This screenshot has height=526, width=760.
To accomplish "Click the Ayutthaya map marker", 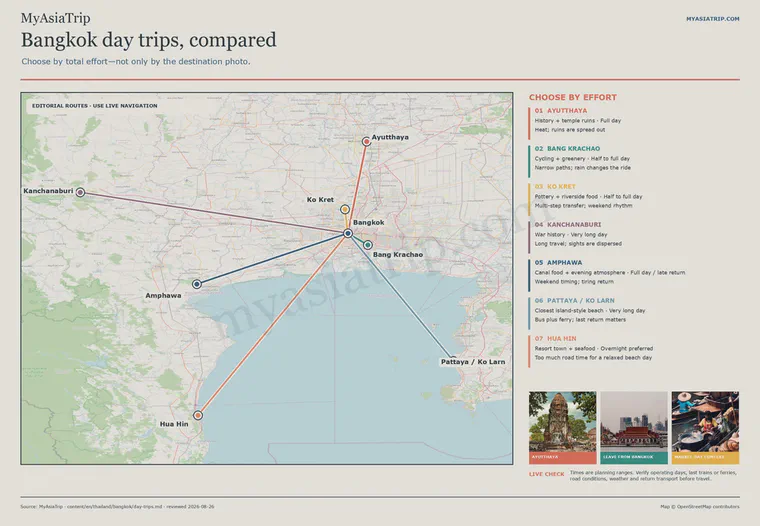I will (x=366, y=142).
